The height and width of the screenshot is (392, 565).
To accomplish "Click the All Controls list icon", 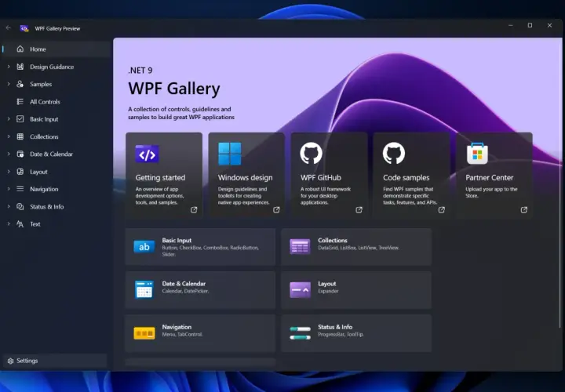I will [x=20, y=101].
